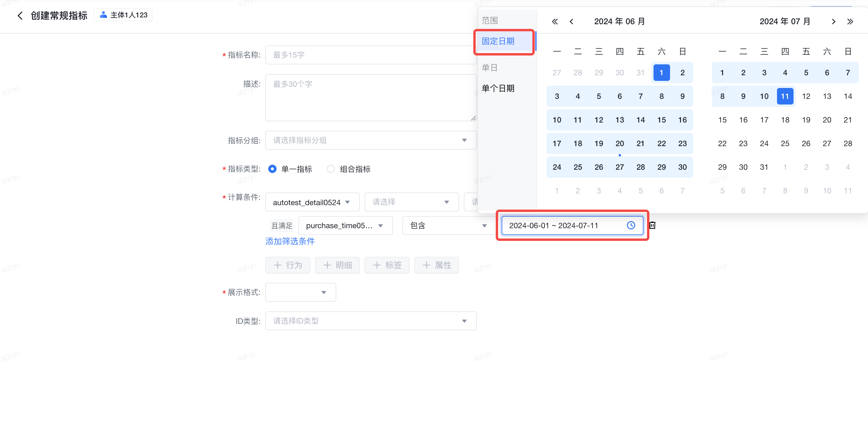Select July 11 in the 07 calendar
Image resolution: width=868 pixels, height=441 pixels.
(785, 96)
